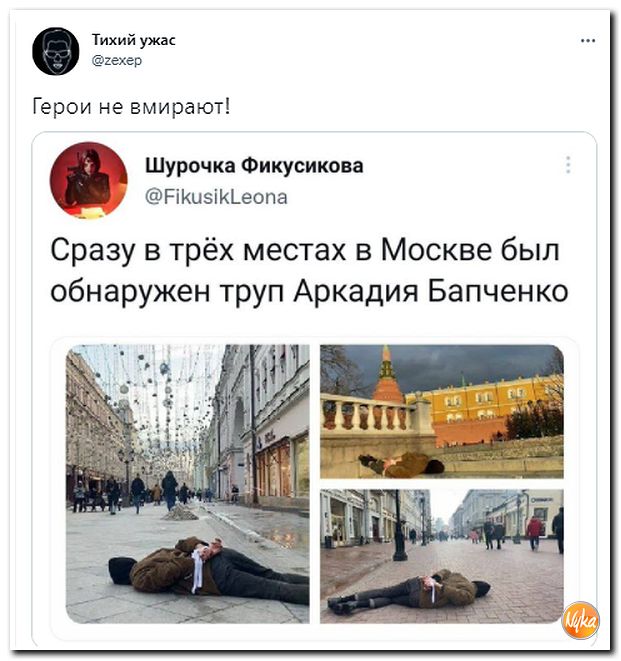Image resolution: width=621 pixels, height=661 pixels.
Task: Open the @zexep handle
Action: [117, 61]
